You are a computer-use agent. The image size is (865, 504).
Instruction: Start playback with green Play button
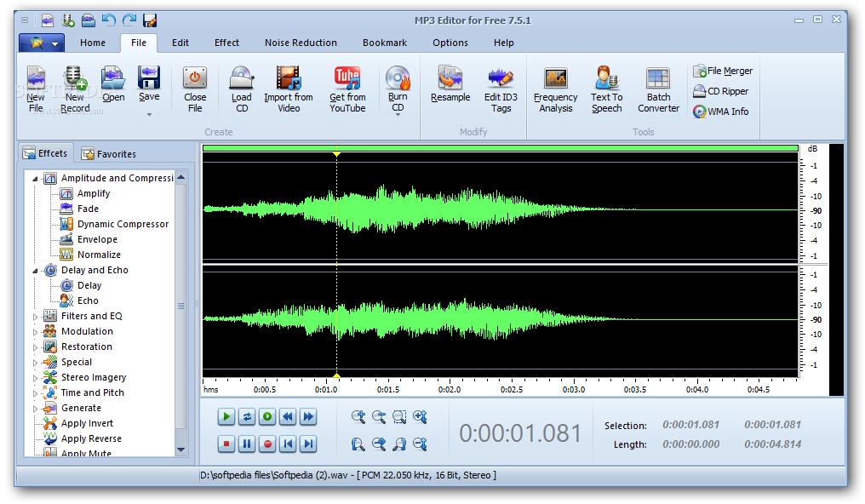(226, 417)
